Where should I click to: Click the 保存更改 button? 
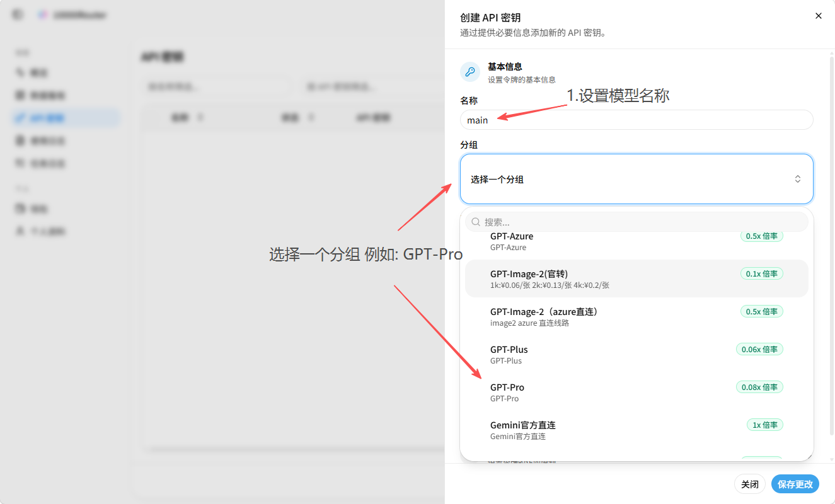(795, 484)
